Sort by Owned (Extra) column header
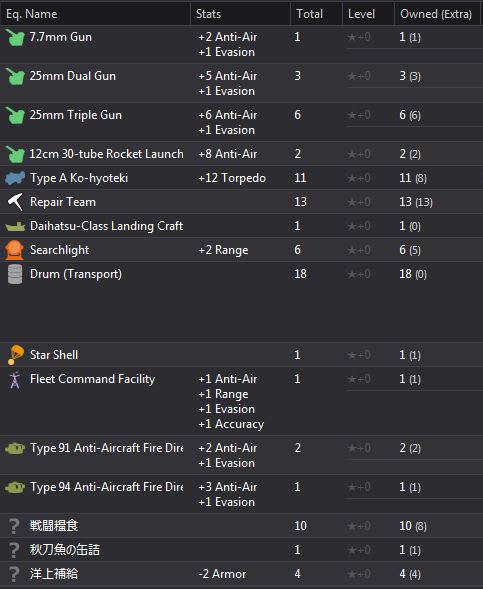 [x=438, y=14]
